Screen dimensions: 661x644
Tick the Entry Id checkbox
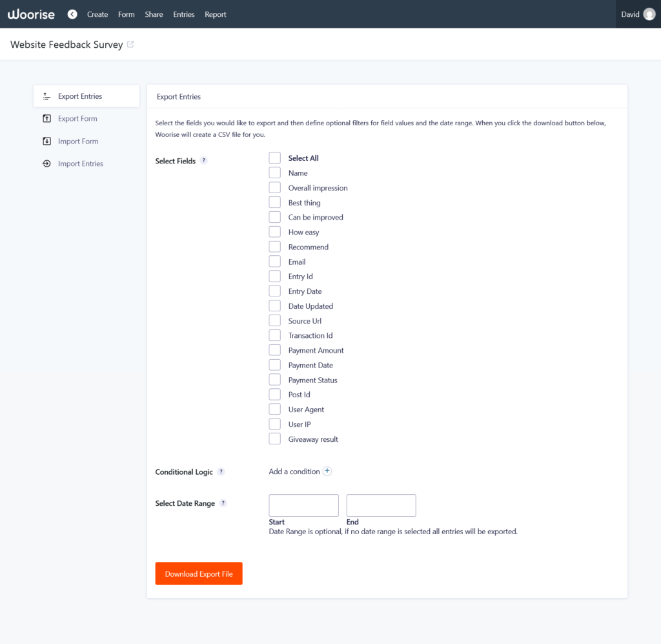click(x=275, y=276)
